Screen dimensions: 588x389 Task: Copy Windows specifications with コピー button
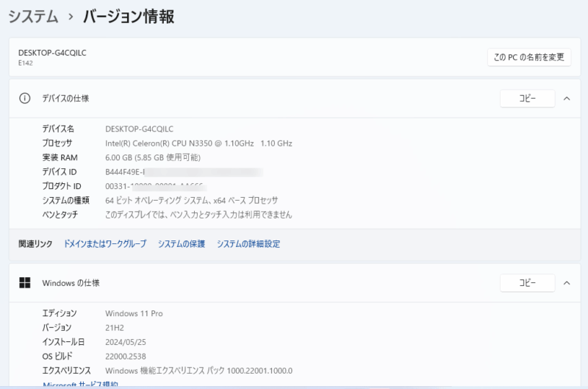point(527,283)
